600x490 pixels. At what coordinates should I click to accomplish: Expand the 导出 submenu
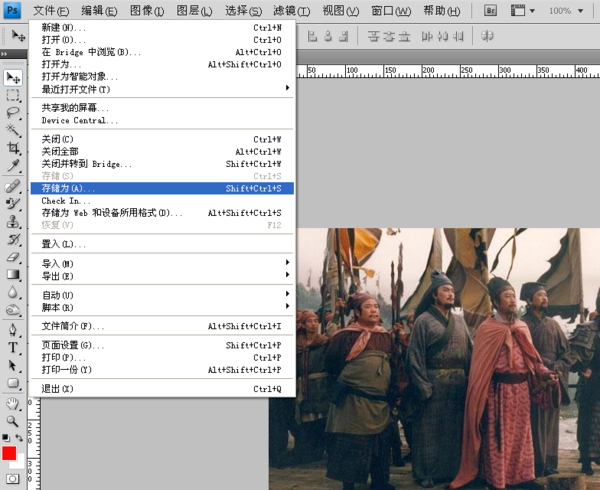point(162,276)
